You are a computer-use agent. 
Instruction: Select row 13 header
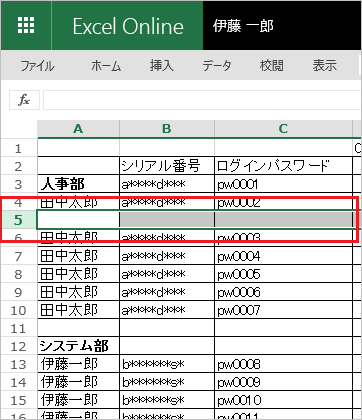[18, 364]
